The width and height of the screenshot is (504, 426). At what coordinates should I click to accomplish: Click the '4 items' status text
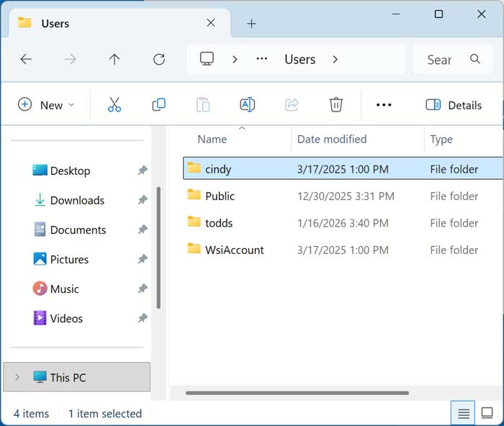tap(31, 414)
